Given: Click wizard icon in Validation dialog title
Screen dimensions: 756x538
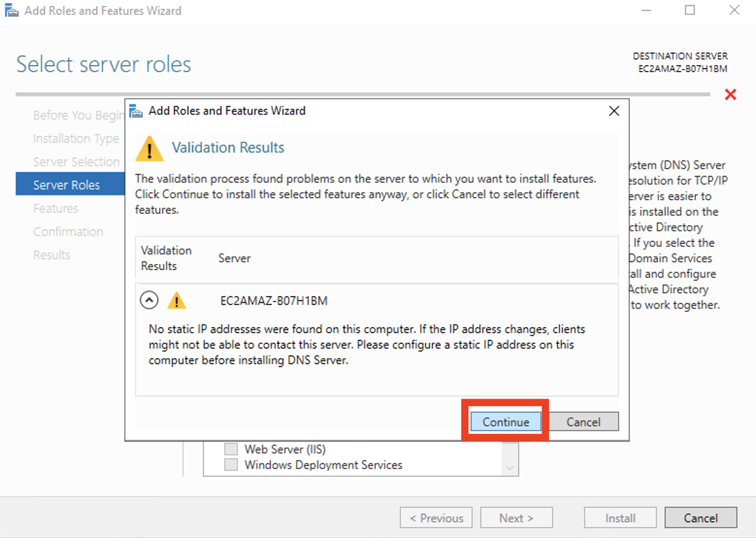Looking at the screenshot, I should [x=136, y=111].
